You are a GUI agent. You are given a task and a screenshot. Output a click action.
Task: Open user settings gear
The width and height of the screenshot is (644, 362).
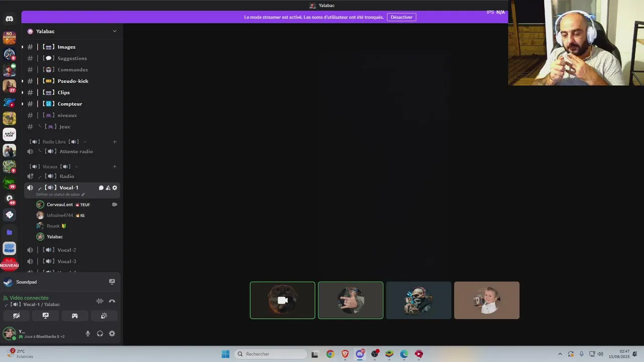112,333
